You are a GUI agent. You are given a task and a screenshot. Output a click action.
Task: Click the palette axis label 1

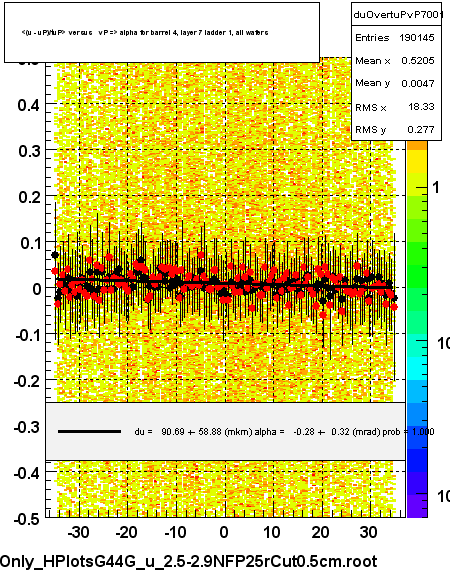436,188
